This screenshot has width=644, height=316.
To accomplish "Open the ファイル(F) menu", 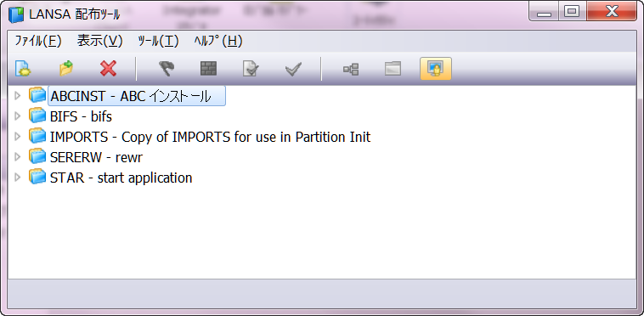I will click(x=37, y=41).
